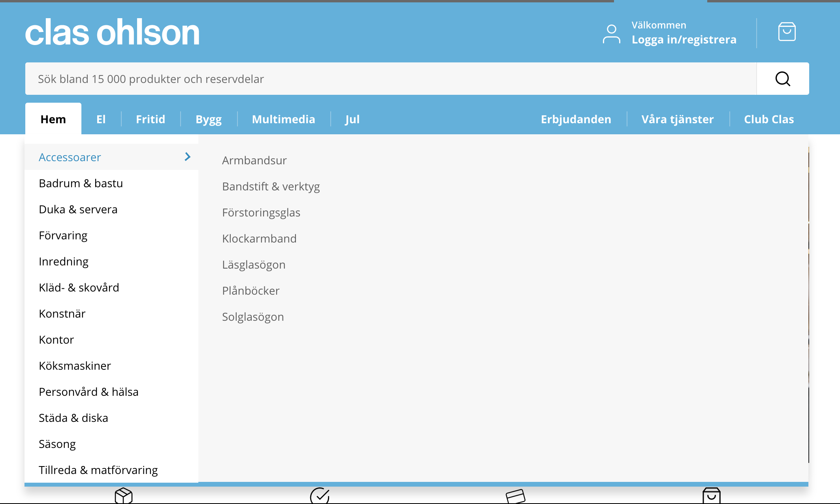Open the Erbjudanden menu

click(576, 119)
